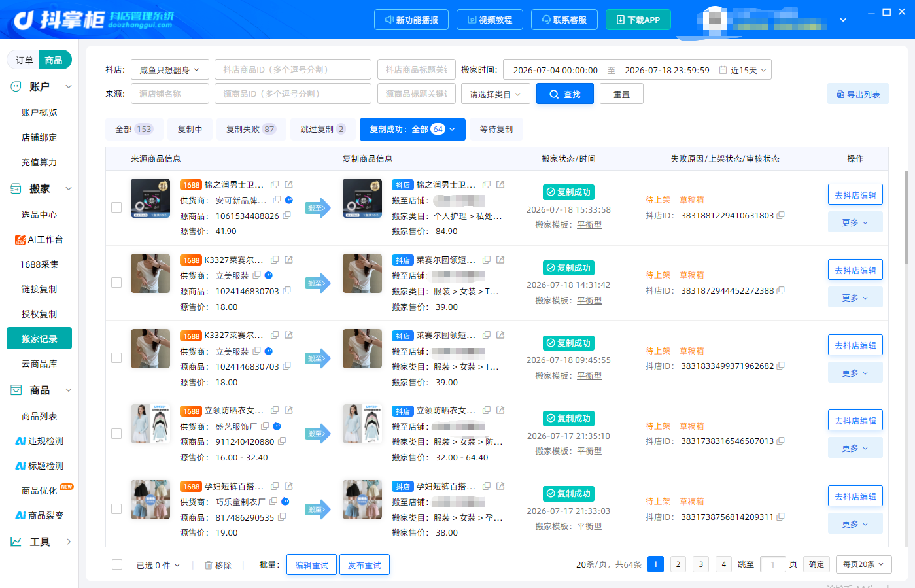Show 复制失败 87 tab

point(250,130)
